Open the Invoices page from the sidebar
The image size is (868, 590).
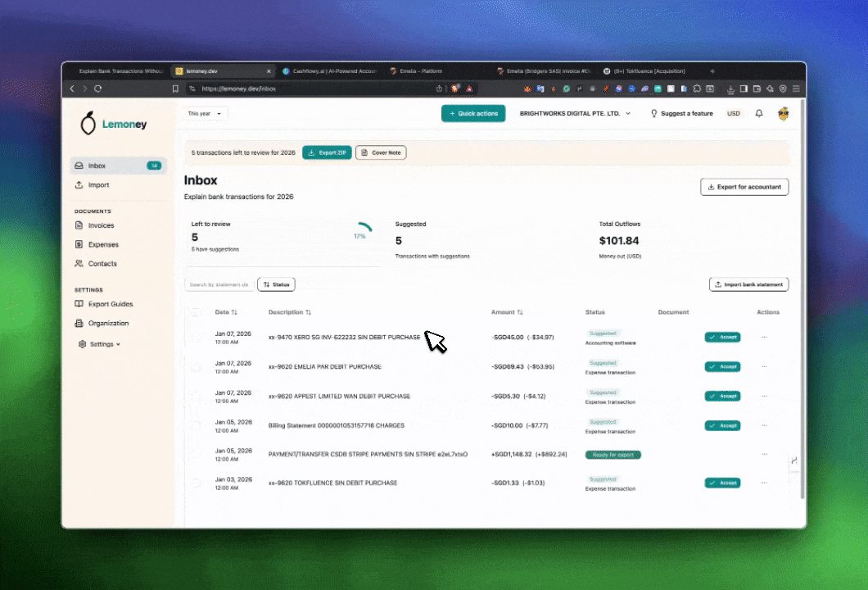(101, 225)
